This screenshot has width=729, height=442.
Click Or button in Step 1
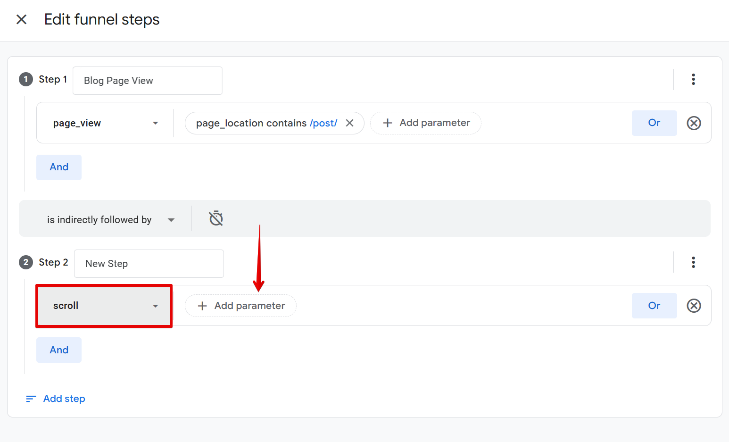tap(654, 123)
